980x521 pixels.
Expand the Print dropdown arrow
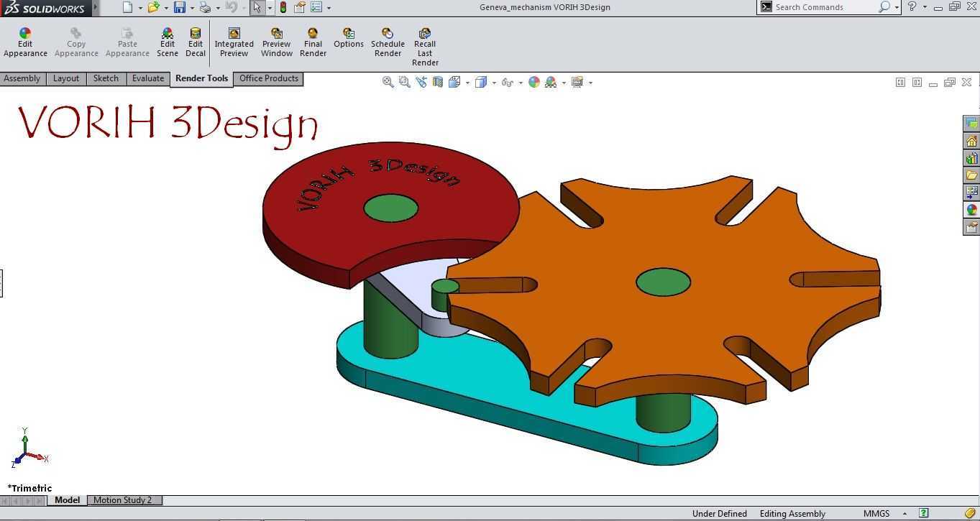click(x=219, y=8)
